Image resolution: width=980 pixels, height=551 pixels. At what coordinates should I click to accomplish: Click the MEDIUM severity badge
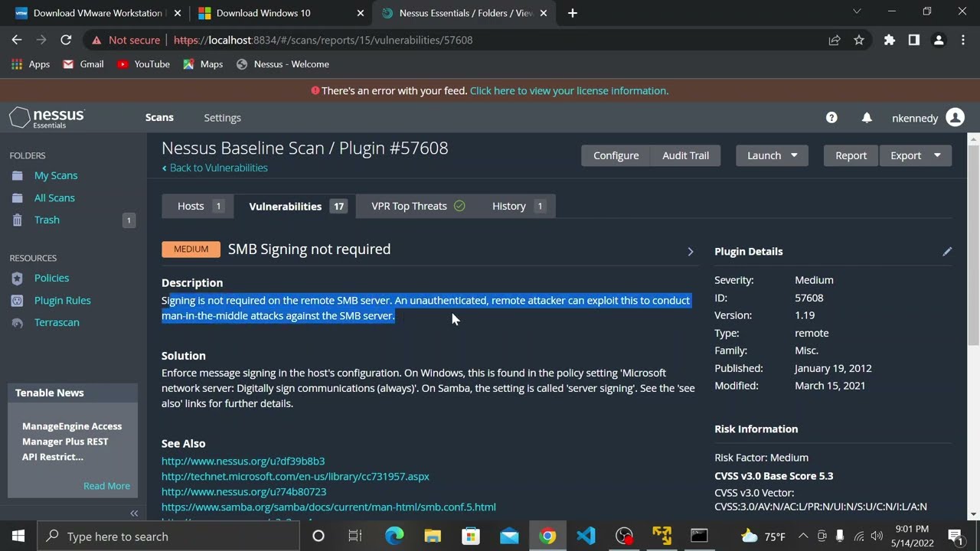click(x=191, y=249)
